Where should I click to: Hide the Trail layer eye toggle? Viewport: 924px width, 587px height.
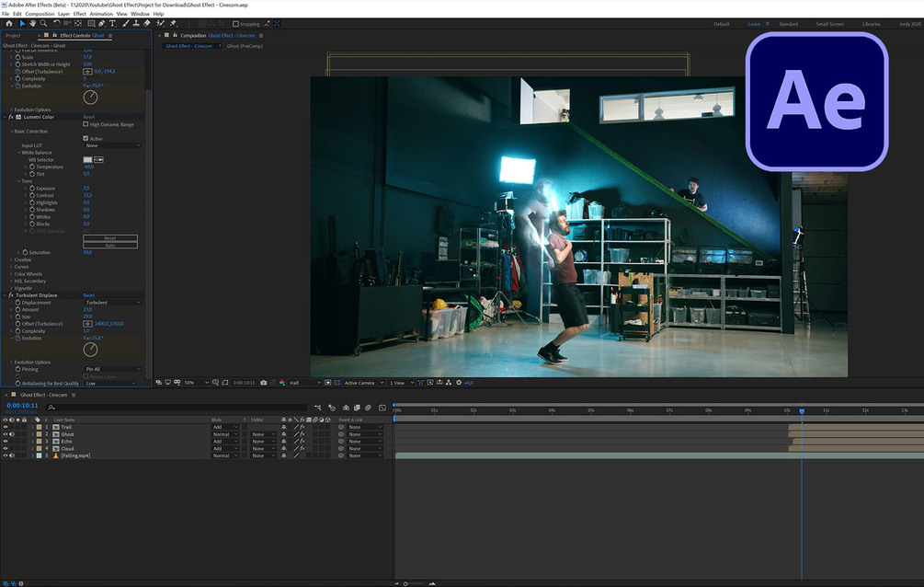[6, 427]
